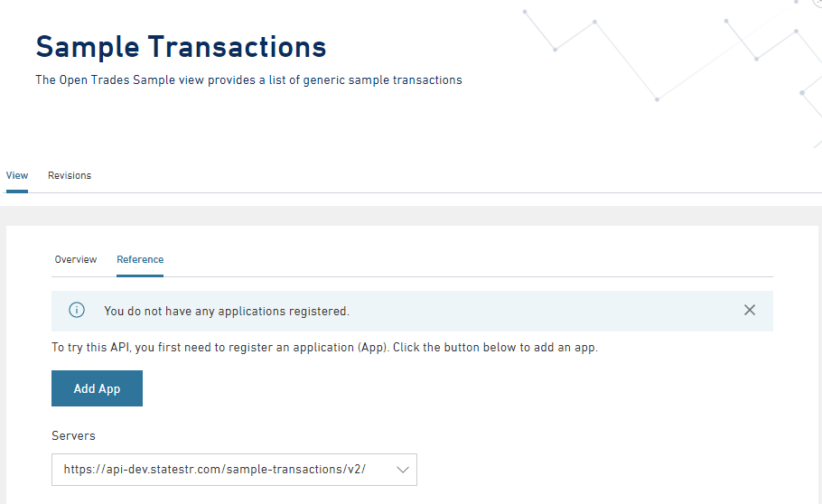Click the Servers field label

(x=73, y=435)
